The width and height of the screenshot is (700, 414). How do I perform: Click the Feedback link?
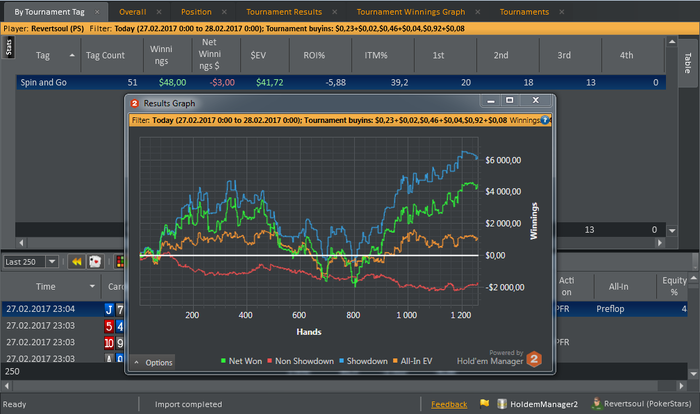tap(449, 404)
